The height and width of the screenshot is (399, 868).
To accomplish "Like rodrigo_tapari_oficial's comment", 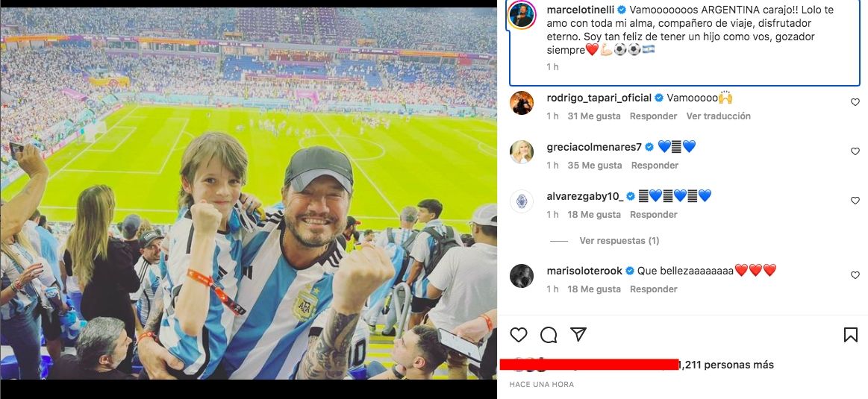I will pyautogui.click(x=855, y=102).
